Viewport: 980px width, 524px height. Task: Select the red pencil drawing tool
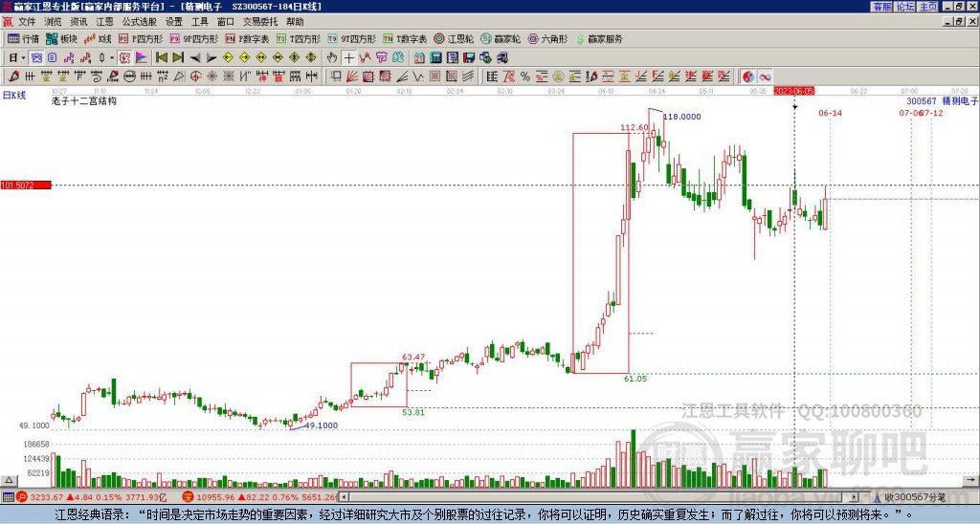13,76
